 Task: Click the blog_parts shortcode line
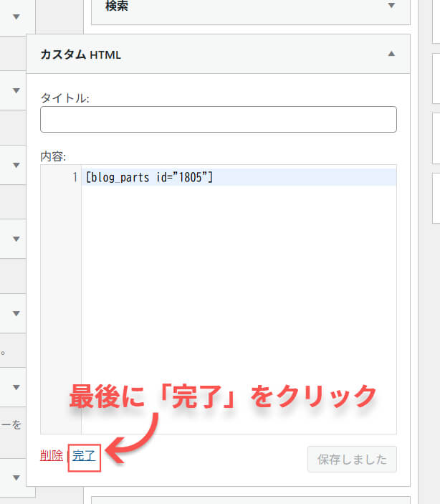coord(149,178)
